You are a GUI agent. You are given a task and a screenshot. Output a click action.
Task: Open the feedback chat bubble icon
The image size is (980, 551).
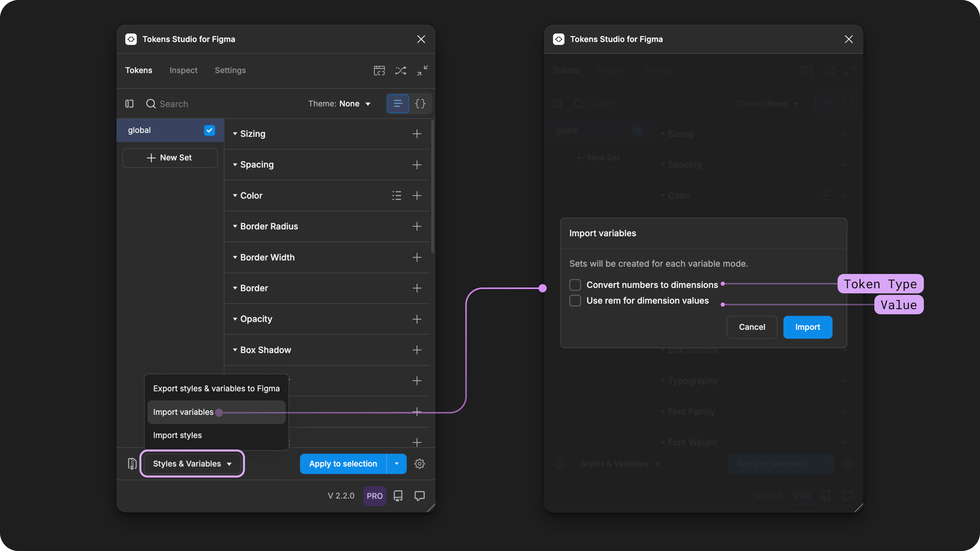pos(420,496)
